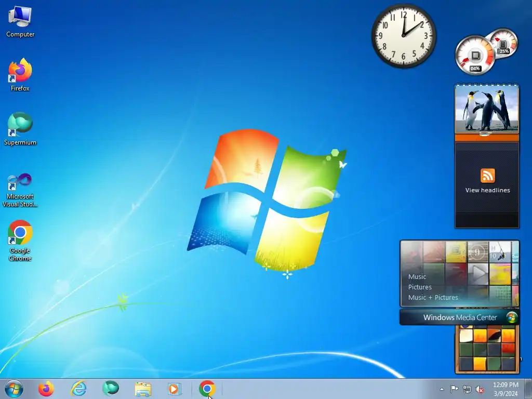Click the View headlines link
The width and height of the screenshot is (532, 399).
pyautogui.click(x=487, y=190)
